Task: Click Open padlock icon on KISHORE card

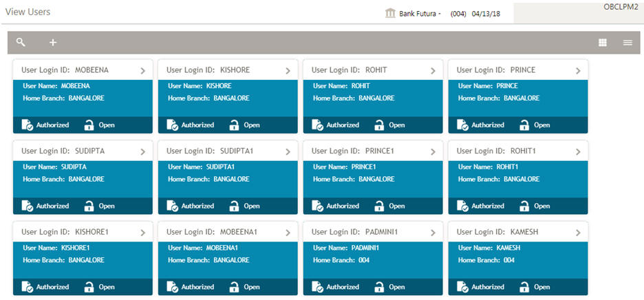Action: tap(234, 125)
